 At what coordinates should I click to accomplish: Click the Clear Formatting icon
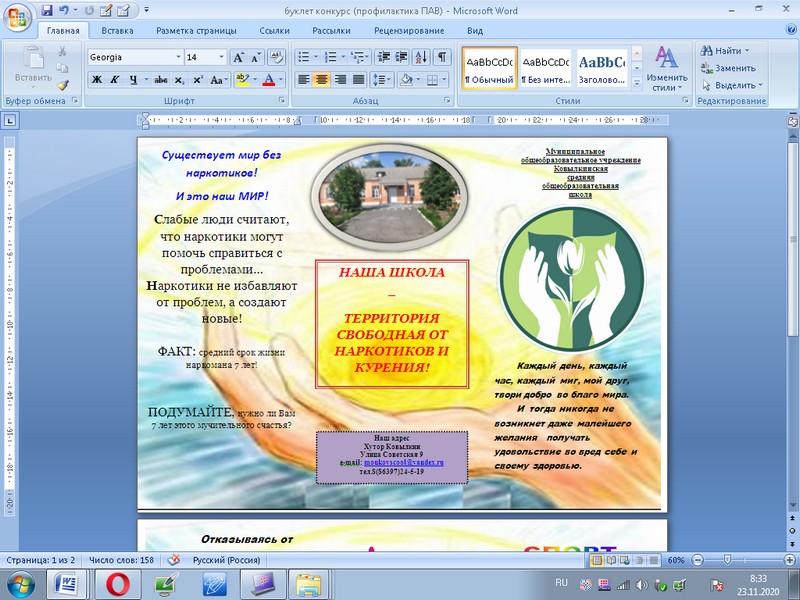(277, 57)
